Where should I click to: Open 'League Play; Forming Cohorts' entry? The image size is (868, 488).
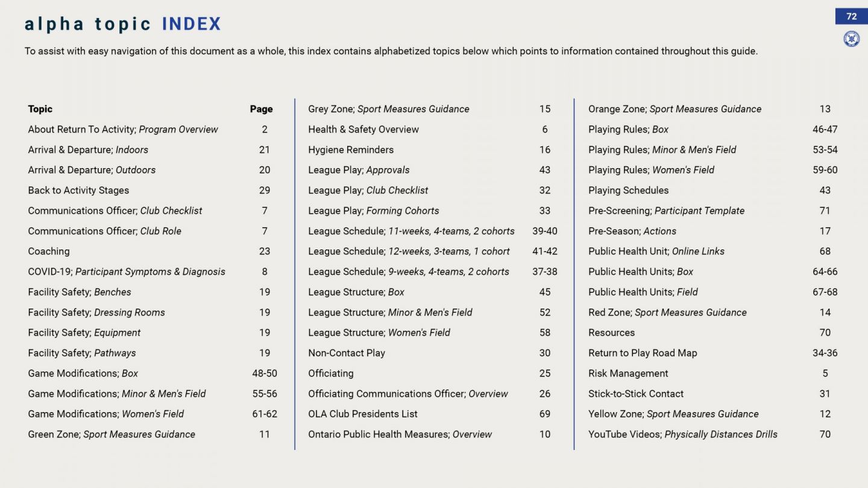(x=374, y=211)
